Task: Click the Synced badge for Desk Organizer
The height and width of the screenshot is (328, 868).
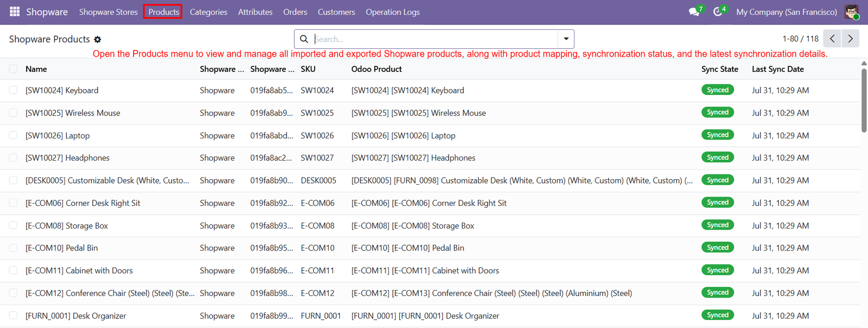Action: [x=717, y=315]
